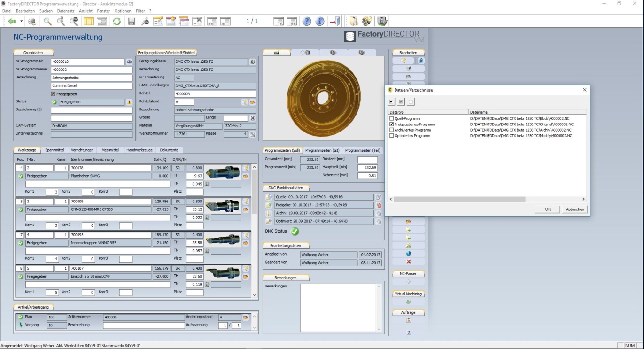Click the exit door icon in toolbar
This screenshot has width=644, height=349.
click(334, 22)
